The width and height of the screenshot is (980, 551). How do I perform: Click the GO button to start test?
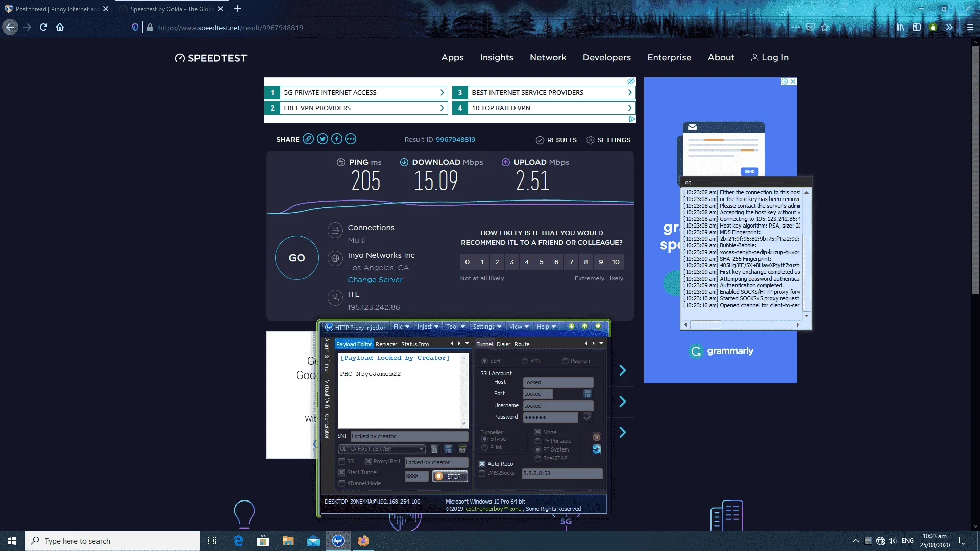(x=297, y=258)
